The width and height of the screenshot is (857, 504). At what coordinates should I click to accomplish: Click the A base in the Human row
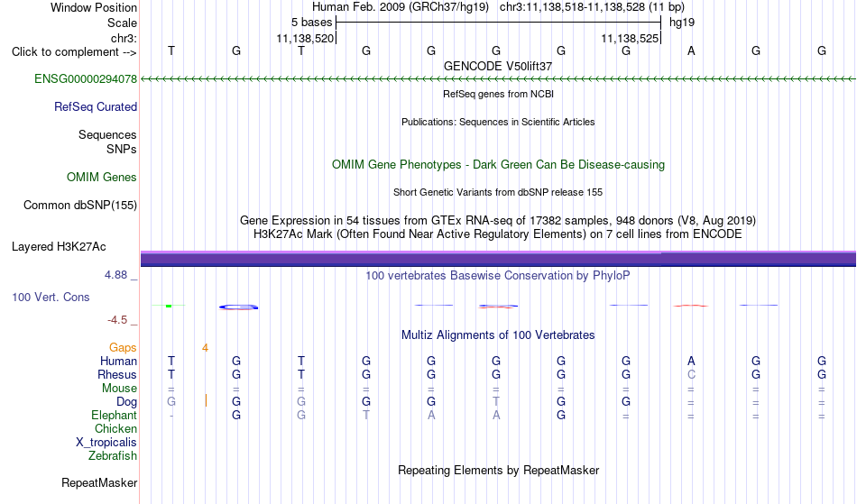click(691, 361)
